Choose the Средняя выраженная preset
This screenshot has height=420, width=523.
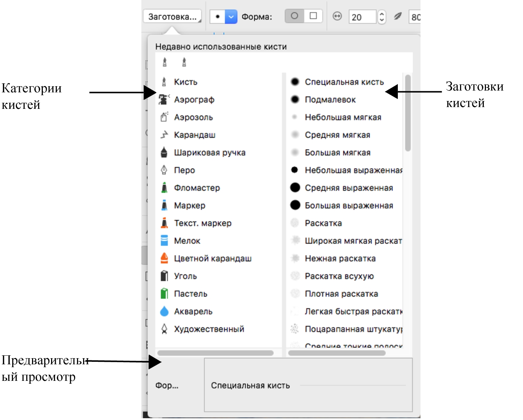[349, 188]
